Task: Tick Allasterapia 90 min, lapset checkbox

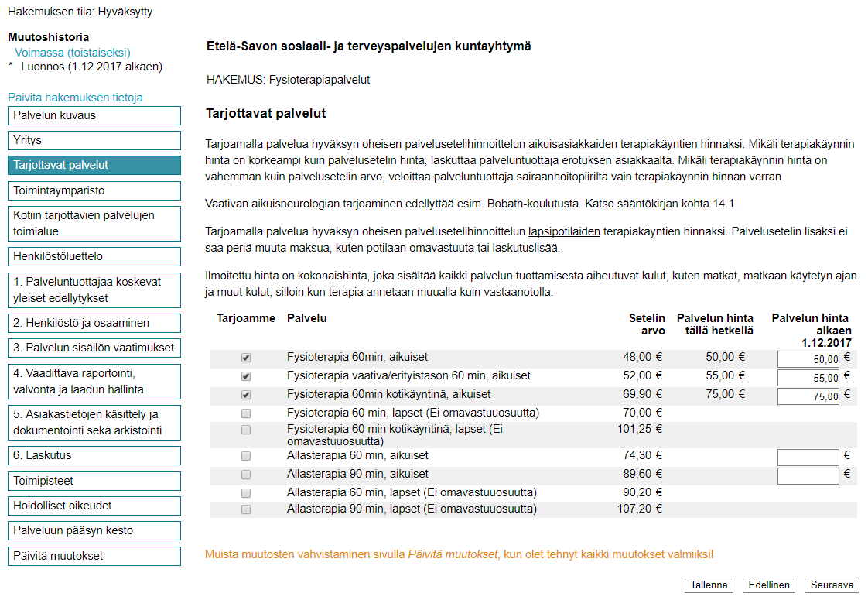Action: pyautogui.click(x=246, y=510)
